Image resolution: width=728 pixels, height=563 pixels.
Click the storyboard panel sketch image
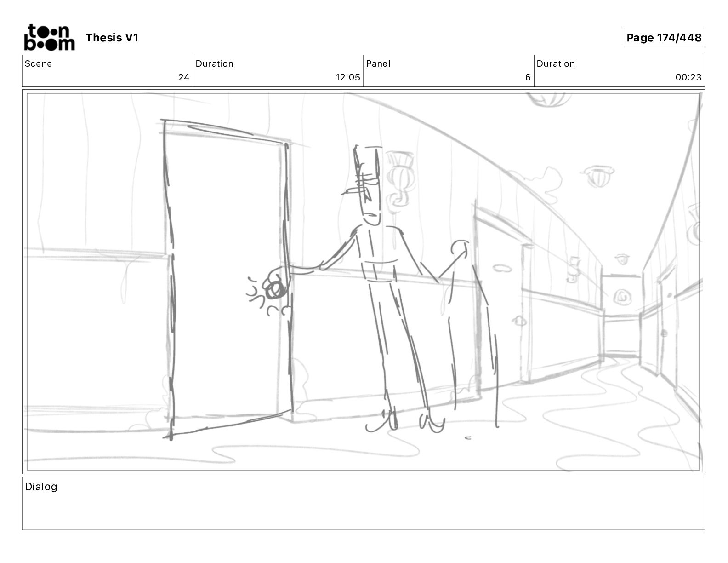(x=363, y=281)
